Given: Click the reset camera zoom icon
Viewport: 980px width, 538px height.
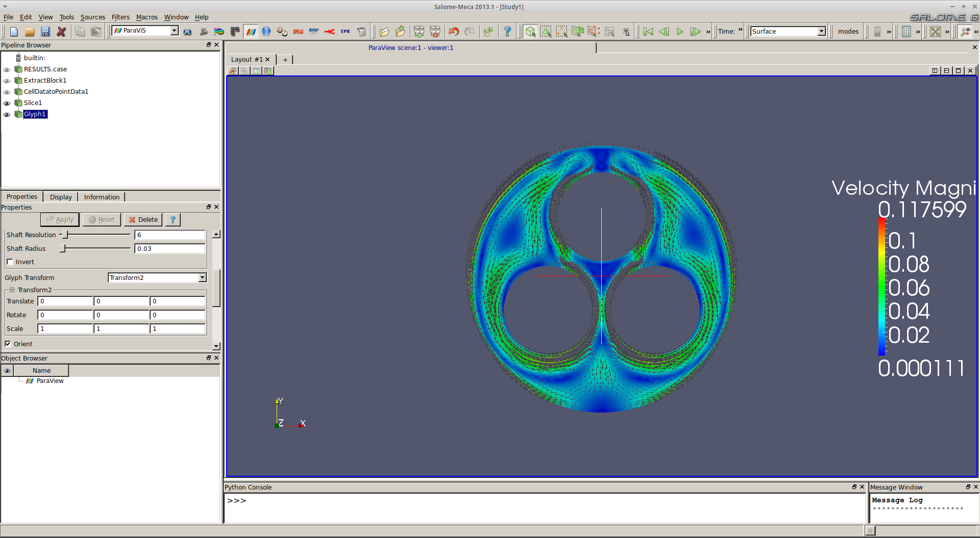Looking at the screenshot, I should point(935,32).
